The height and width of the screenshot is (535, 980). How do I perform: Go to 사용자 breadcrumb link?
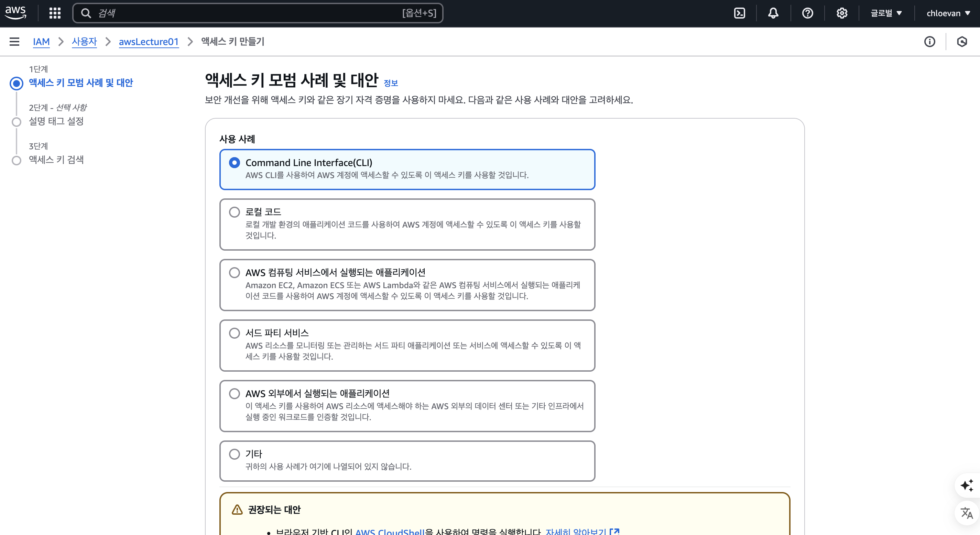coord(85,42)
